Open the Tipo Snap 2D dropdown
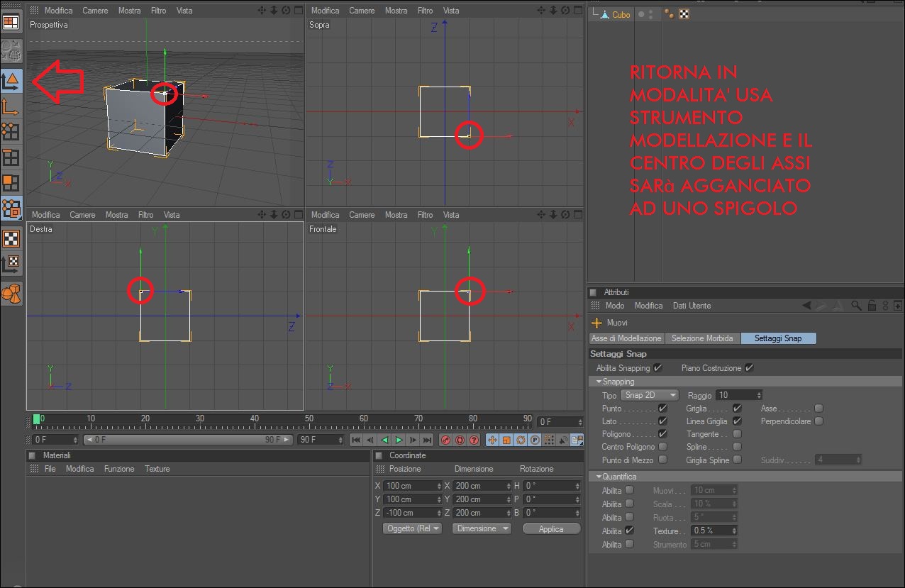The image size is (905, 588). pyautogui.click(x=649, y=395)
